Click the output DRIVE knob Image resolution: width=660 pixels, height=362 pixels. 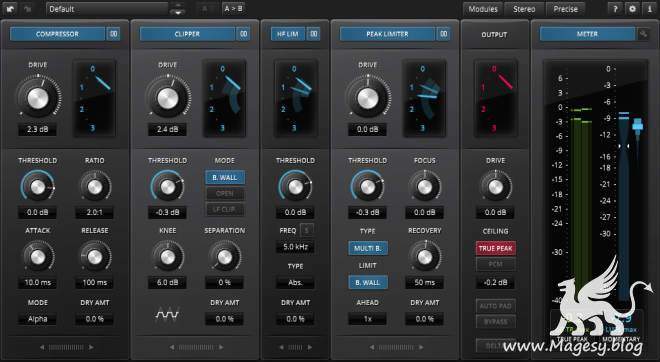click(495, 187)
